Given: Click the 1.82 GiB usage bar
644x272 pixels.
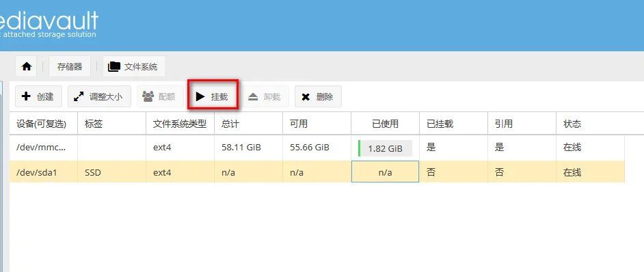Looking at the screenshot, I should click(x=386, y=148).
